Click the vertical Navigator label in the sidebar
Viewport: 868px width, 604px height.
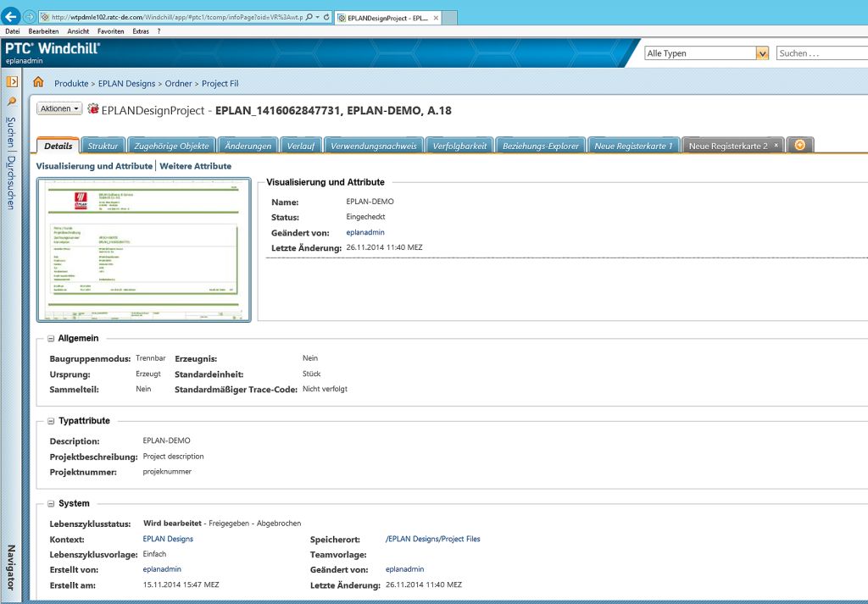tap(11, 567)
